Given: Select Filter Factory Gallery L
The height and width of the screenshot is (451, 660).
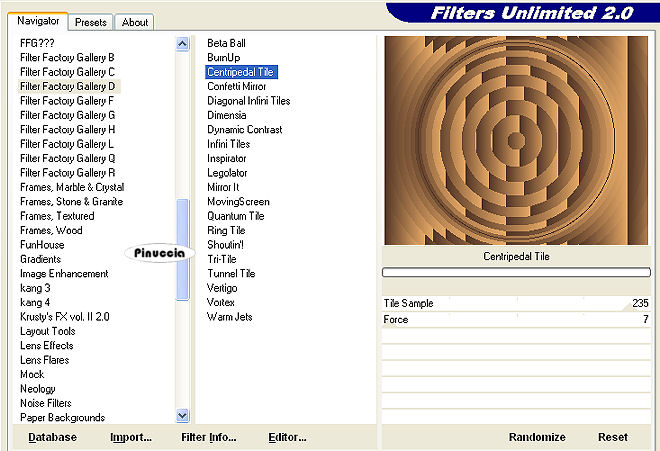Looking at the screenshot, I should [67, 144].
